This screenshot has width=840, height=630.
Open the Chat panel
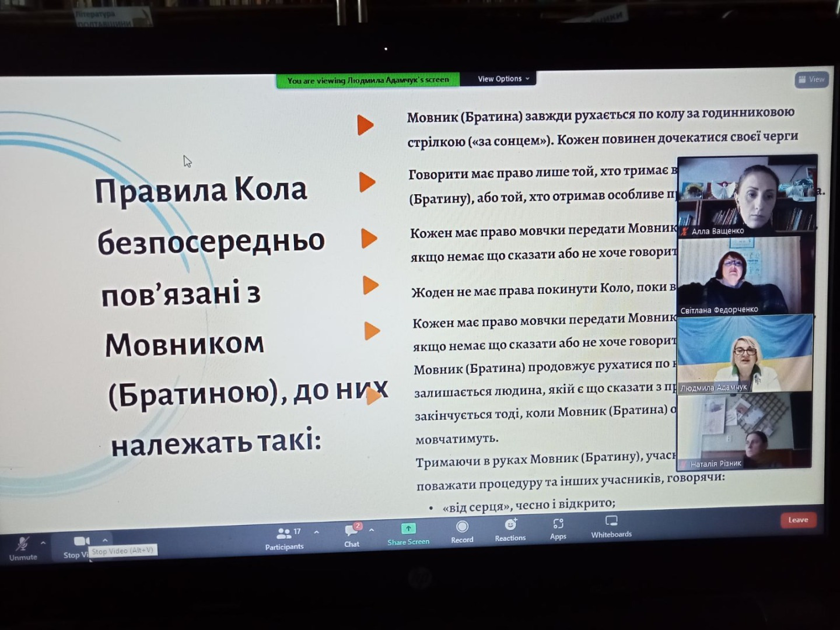click(352, 535)
